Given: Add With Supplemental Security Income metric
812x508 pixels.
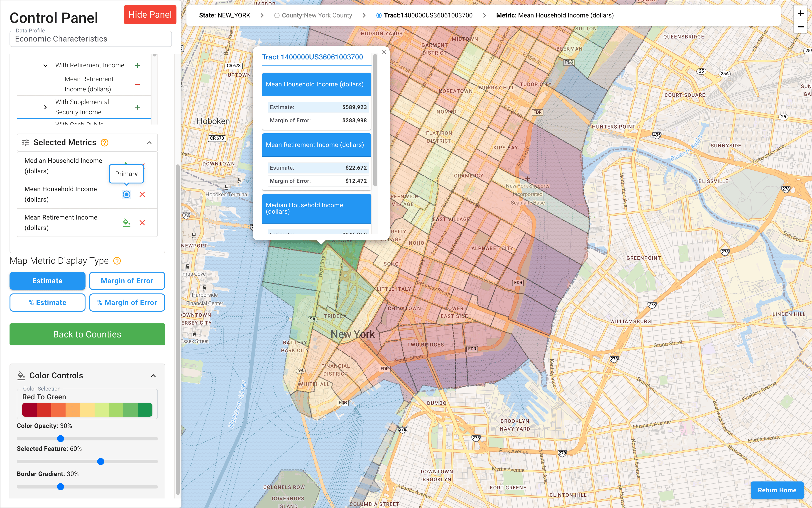Looking at the screenshot, I should click(137, 107).
